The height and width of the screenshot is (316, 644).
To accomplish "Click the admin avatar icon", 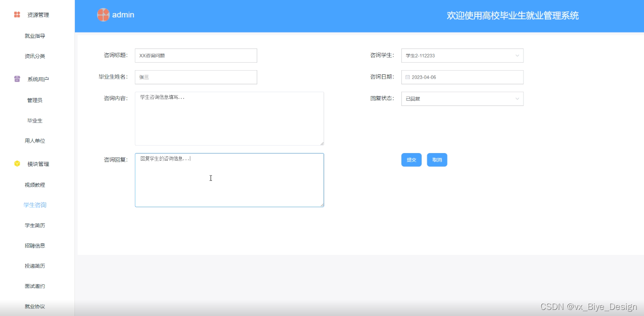I will point(103,15).
